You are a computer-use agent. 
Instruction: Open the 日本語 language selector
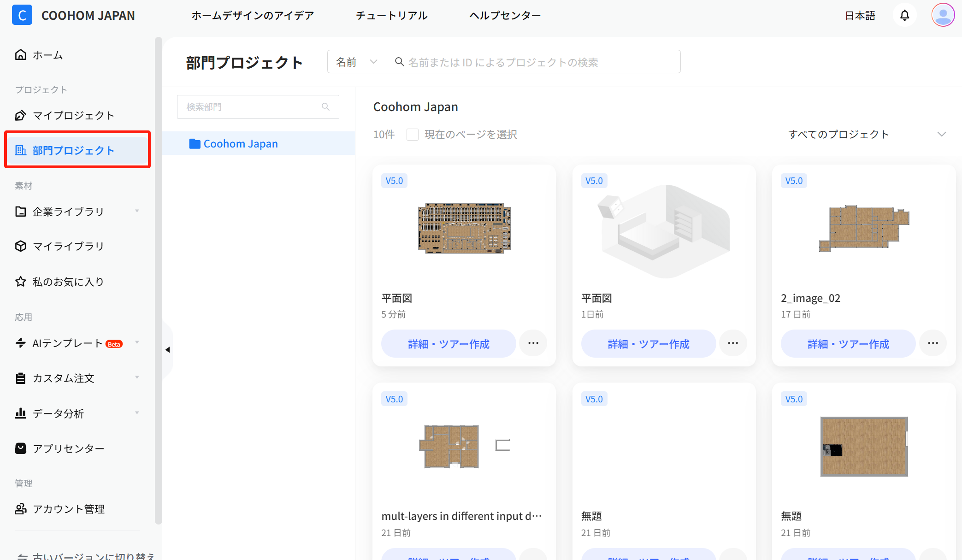(x=860, y=16)
